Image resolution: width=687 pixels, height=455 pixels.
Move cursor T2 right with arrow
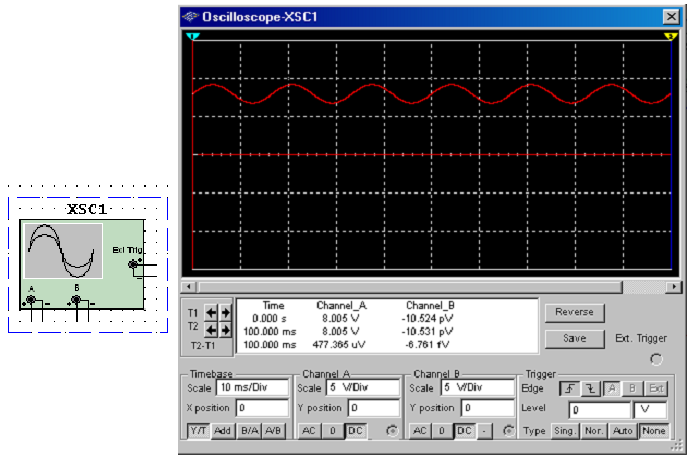(224, 328)
